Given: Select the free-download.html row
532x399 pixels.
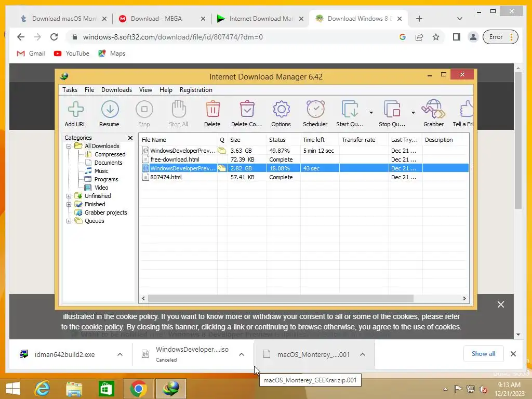Looking at the screenshot, I should point(304,159).
